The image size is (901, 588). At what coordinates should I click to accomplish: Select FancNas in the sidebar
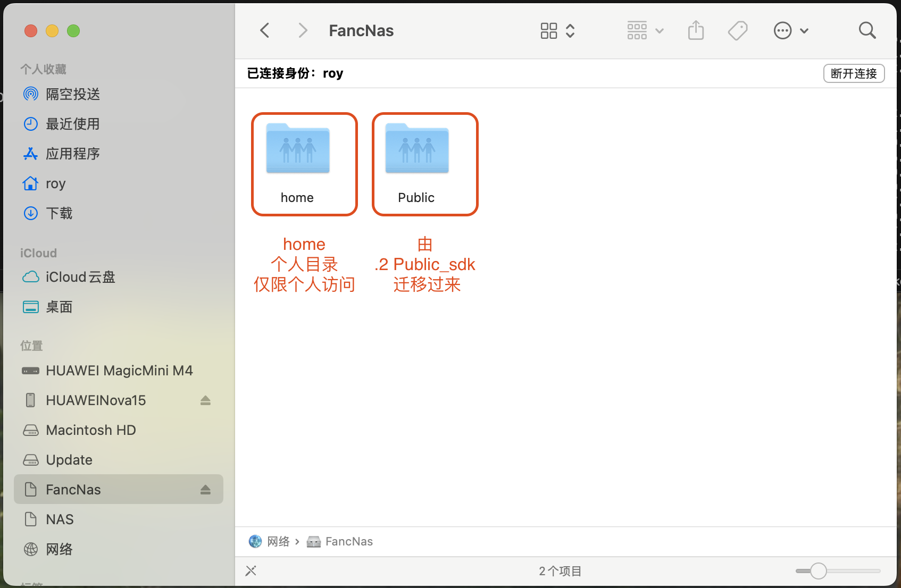pos(119,490)
